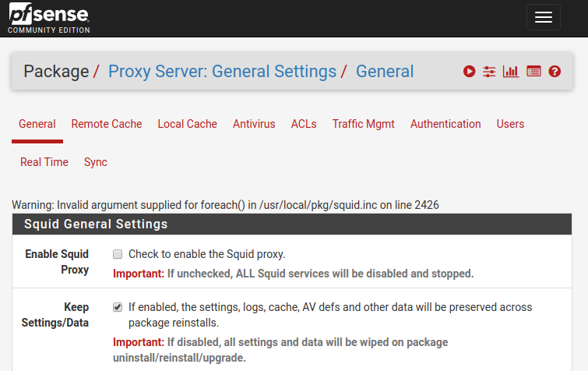The image size is (588, 371).
Task: Open the Sync tab
Action: click(96, 162)
